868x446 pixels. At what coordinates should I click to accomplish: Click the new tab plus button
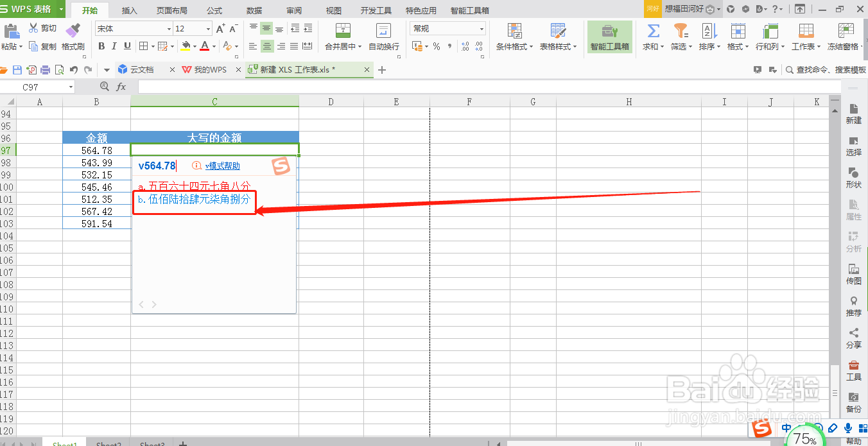[x=382, y=70]
